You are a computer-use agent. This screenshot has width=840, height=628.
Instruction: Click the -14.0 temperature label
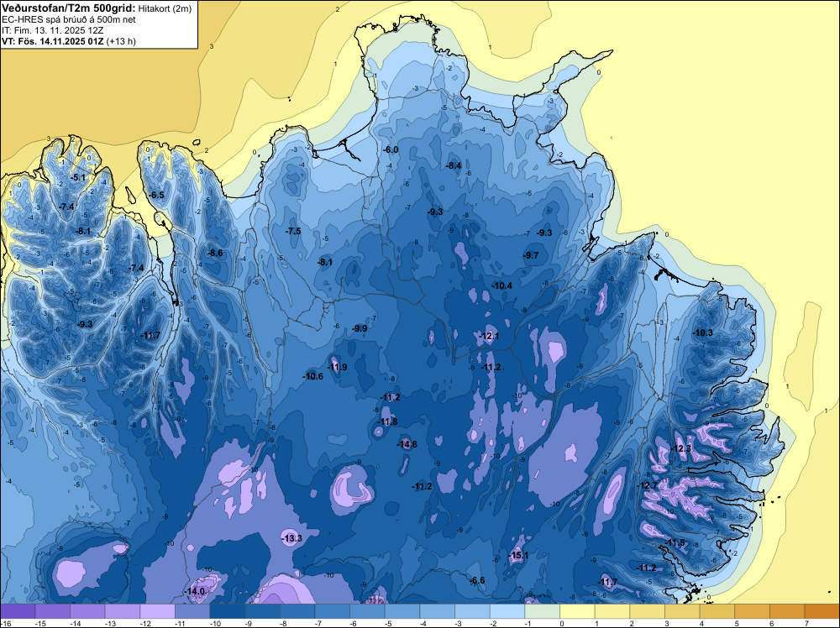(195, 592)
